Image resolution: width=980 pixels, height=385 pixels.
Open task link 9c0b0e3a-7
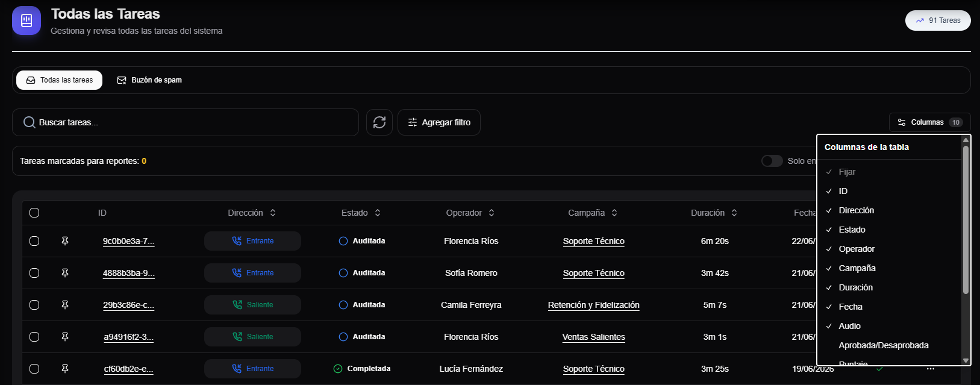[x=129, y=241]
